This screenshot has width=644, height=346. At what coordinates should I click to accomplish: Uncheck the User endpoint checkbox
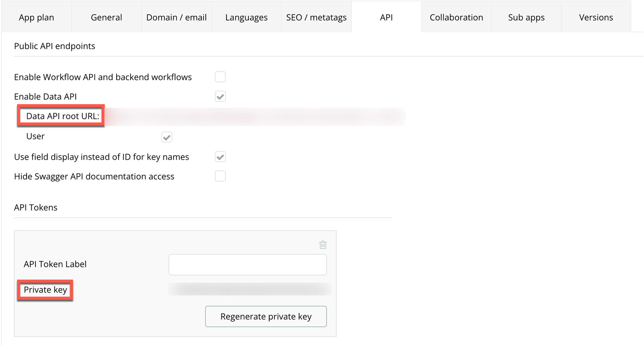(x=167, y=137)
